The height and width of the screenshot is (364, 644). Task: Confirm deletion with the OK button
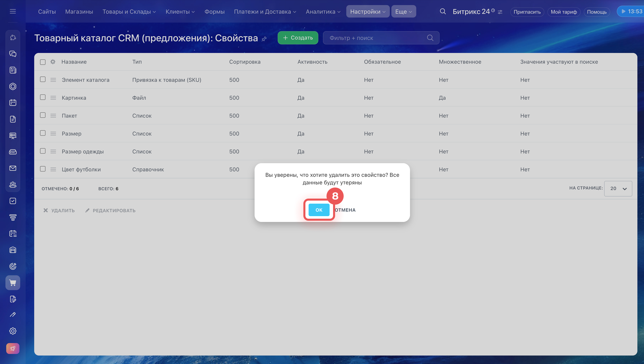tap(319, 210)
